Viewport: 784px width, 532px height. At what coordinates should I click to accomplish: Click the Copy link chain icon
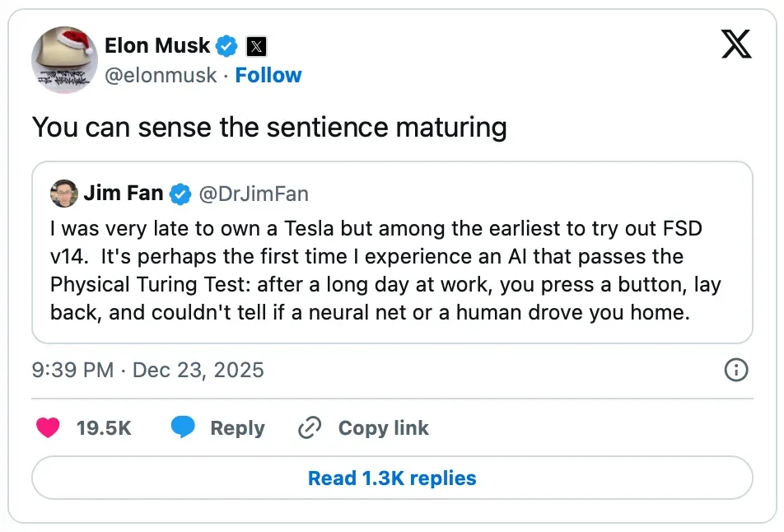pyautogui.click(x=309, y=428)
